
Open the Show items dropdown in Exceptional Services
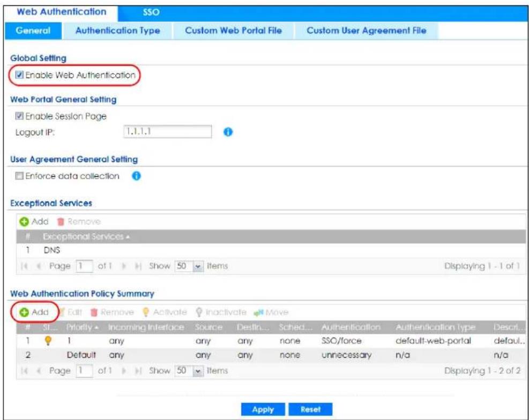[198, 267]
